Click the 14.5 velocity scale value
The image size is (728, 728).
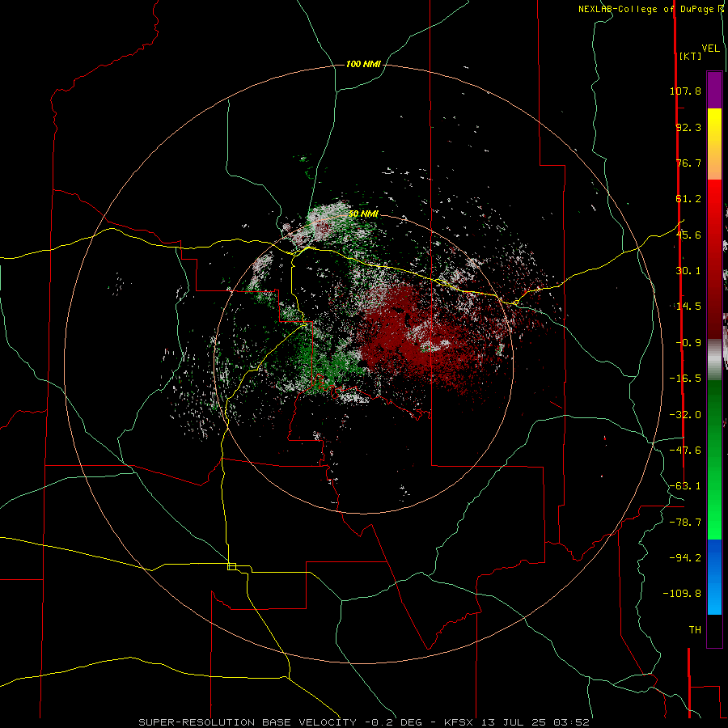click(x=688, y=307)
